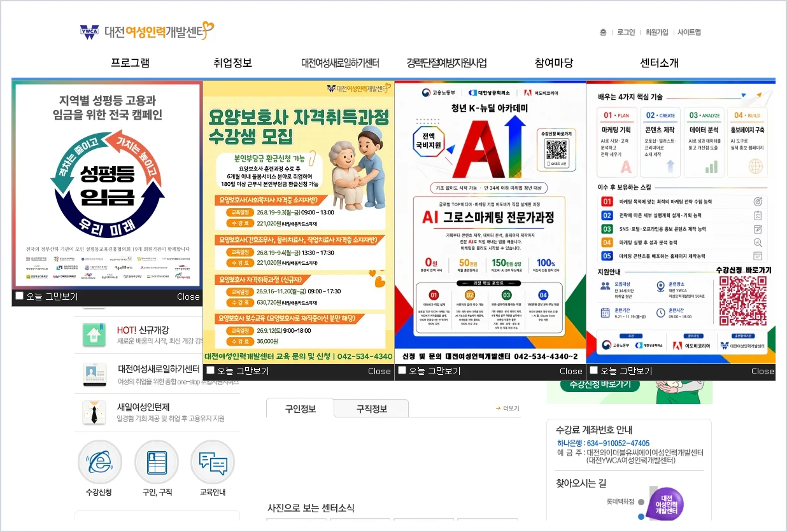Open the 사이트맵 link
Screen dimensions: 787x532
point(689,32)
